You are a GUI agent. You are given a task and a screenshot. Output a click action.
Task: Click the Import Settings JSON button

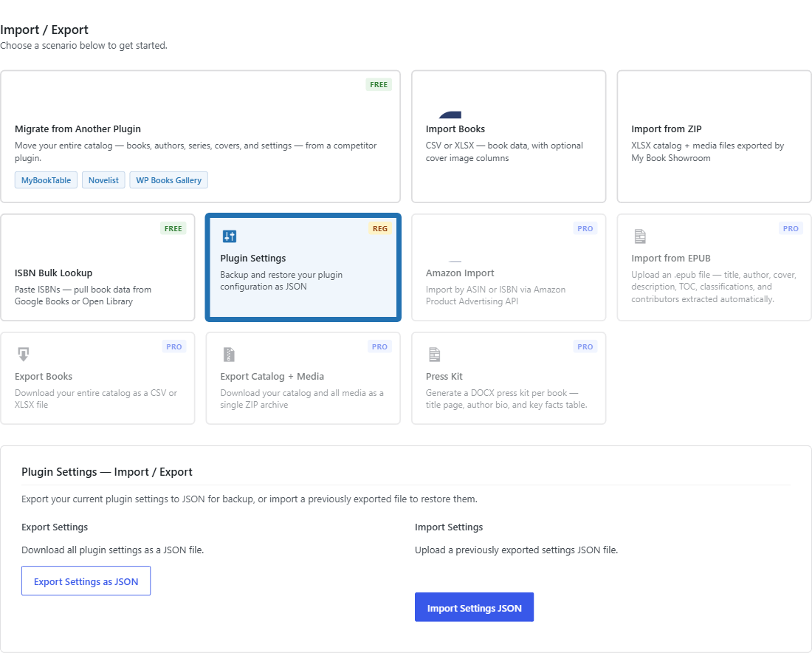pyautogui.click(x=475, y=607)
